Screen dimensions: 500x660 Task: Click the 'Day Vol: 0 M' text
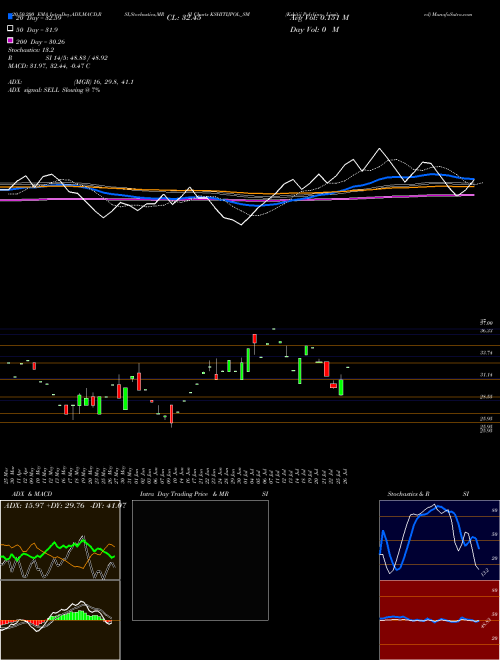click(x=314, y=30)
